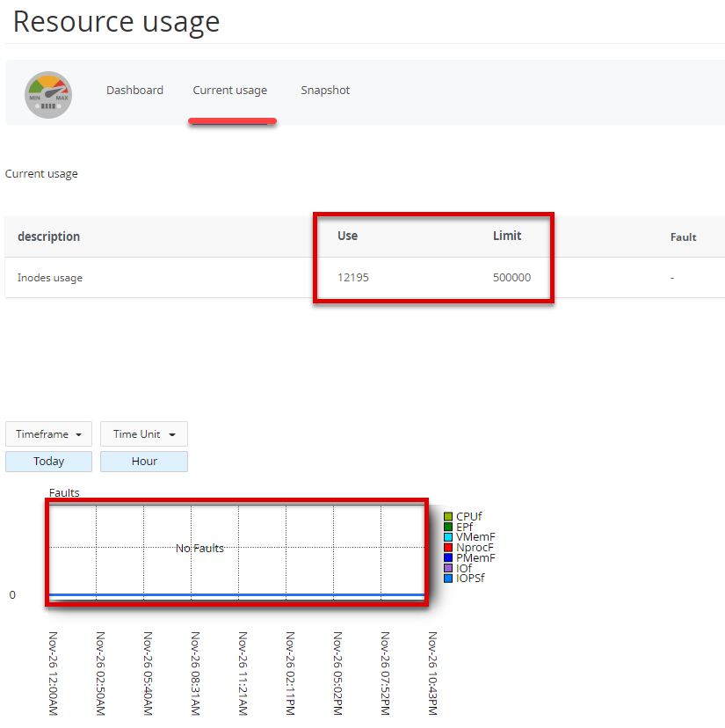Click the EPf dark green legend swatch
The width and height of the screenshot is (725, 728).
[x=448, y=527]
